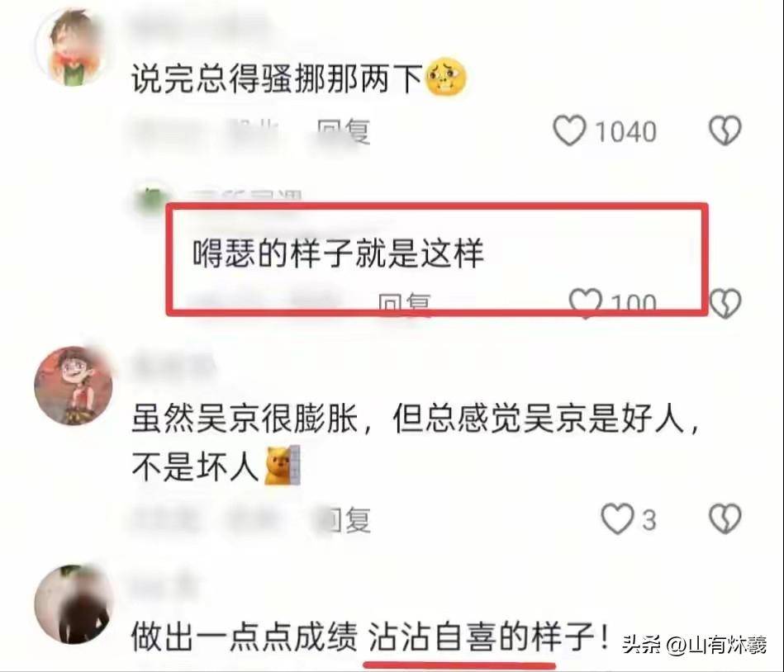Reply to the 虽然吴京很膨胀 comment
The image size is (784, 672).
point(347,519)
